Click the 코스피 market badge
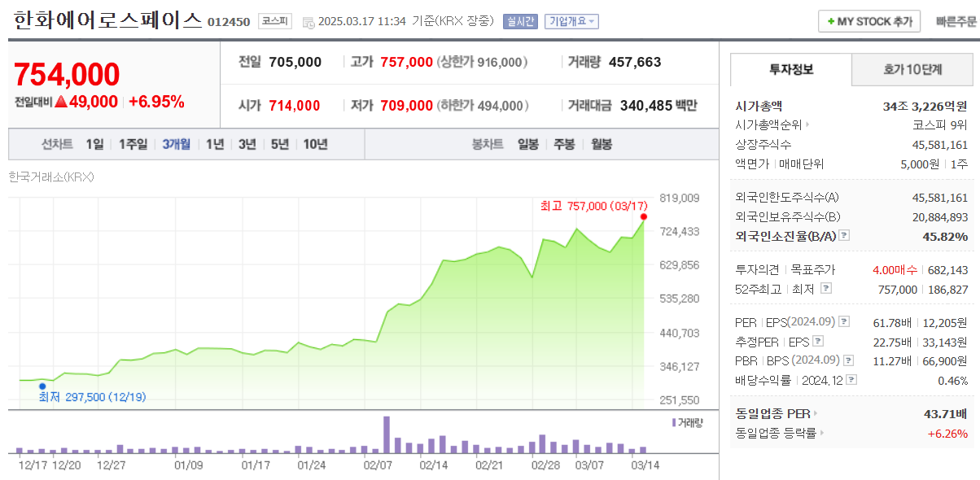 (x=275, y=22)
